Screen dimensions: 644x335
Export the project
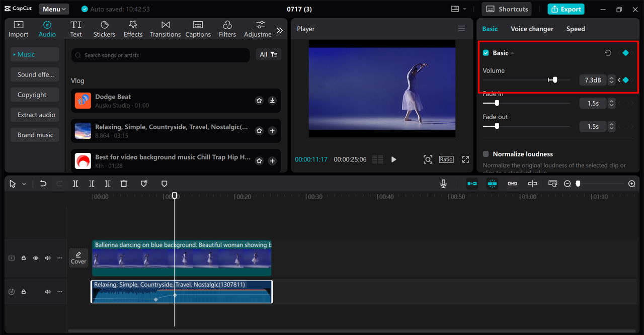[566, 9]
